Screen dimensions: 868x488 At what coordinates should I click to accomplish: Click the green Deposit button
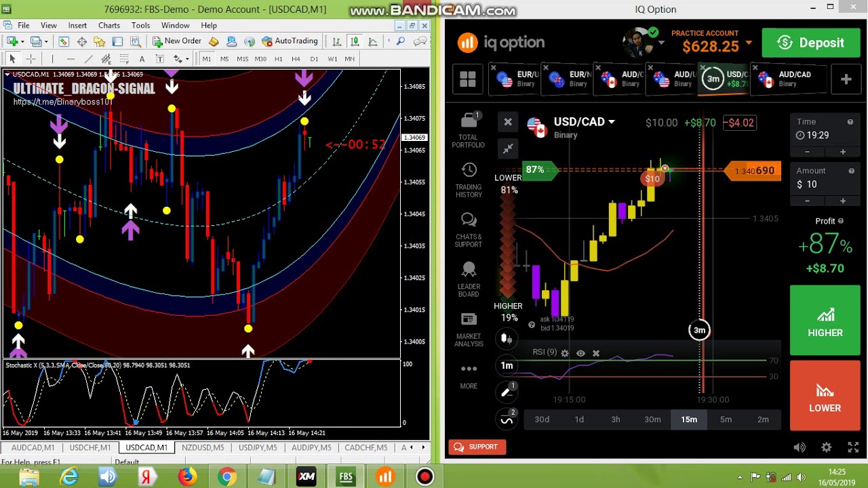[812, 43]
